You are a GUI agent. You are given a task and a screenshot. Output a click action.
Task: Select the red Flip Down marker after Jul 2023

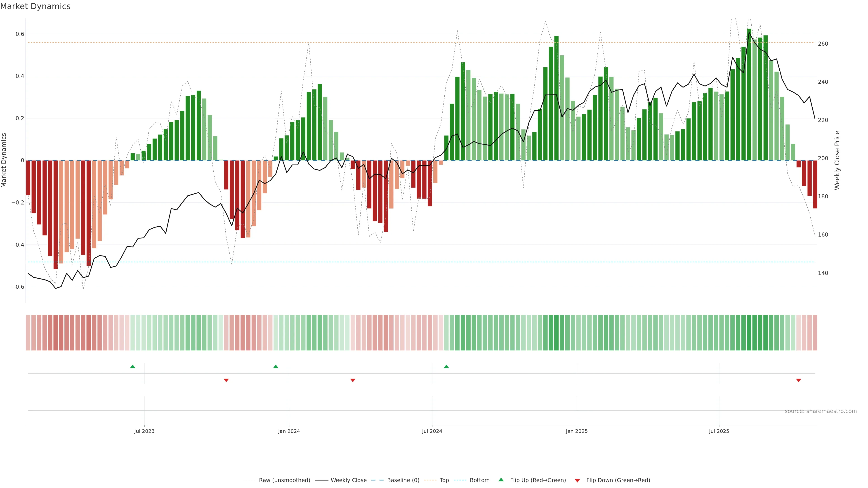click(226, 380)
